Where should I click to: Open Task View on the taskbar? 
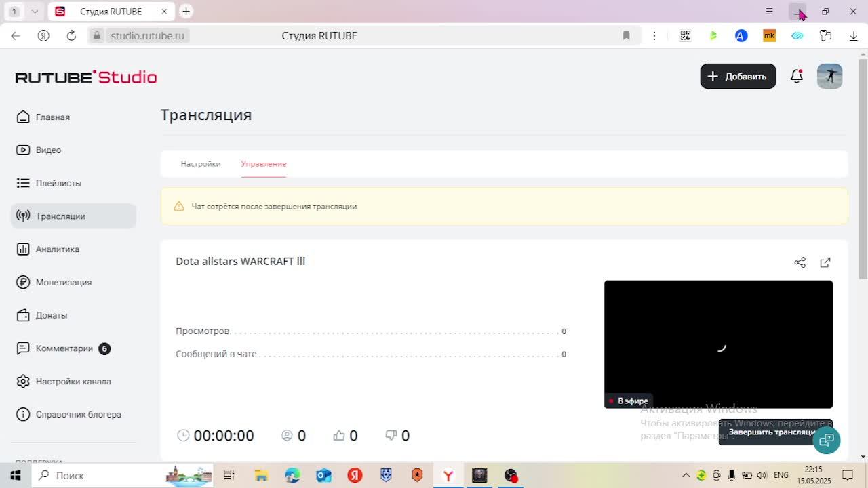coord(229,475)
